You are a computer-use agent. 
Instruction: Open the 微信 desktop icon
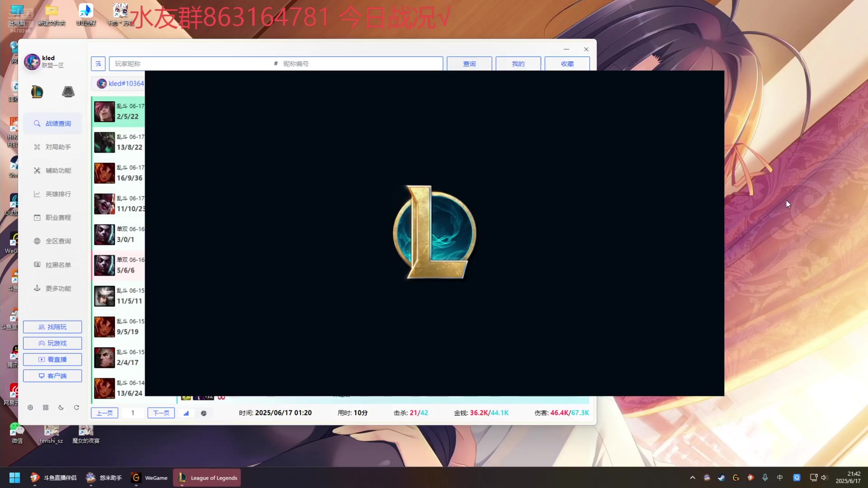point(17,433)
